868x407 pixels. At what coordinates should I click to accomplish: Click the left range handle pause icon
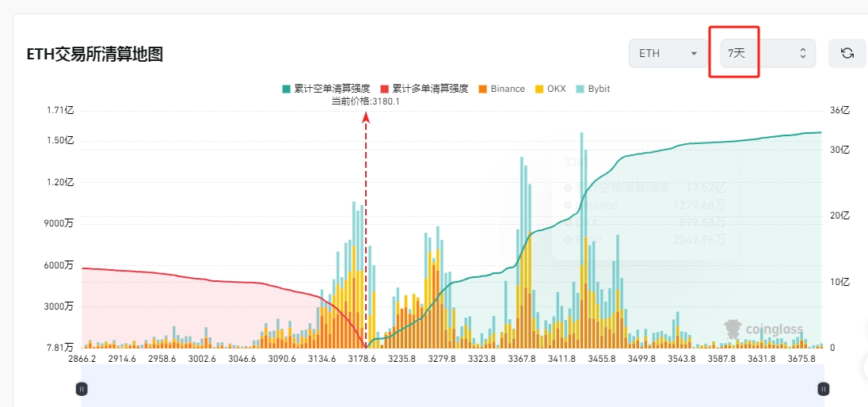[x=81, y=389]
